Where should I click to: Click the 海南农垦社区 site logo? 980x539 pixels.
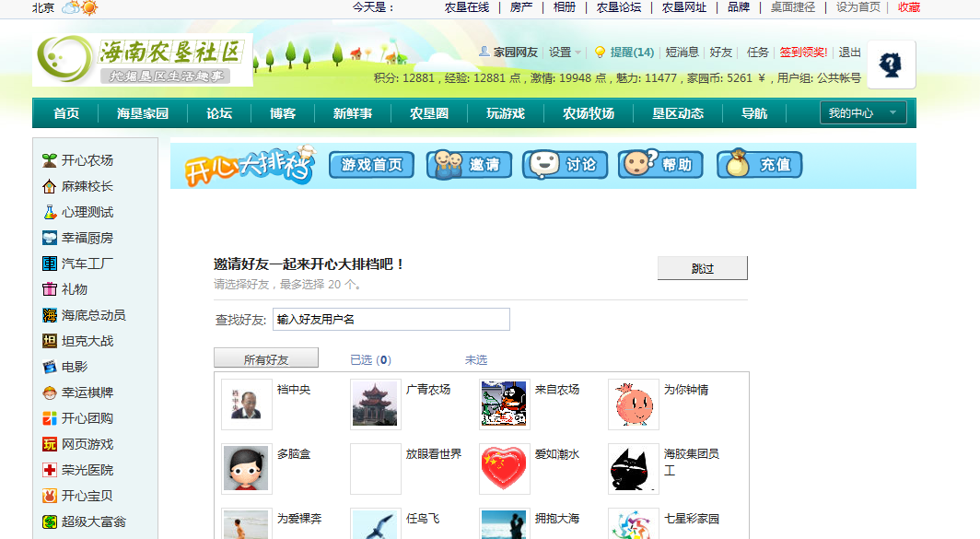tap(143, 59)
